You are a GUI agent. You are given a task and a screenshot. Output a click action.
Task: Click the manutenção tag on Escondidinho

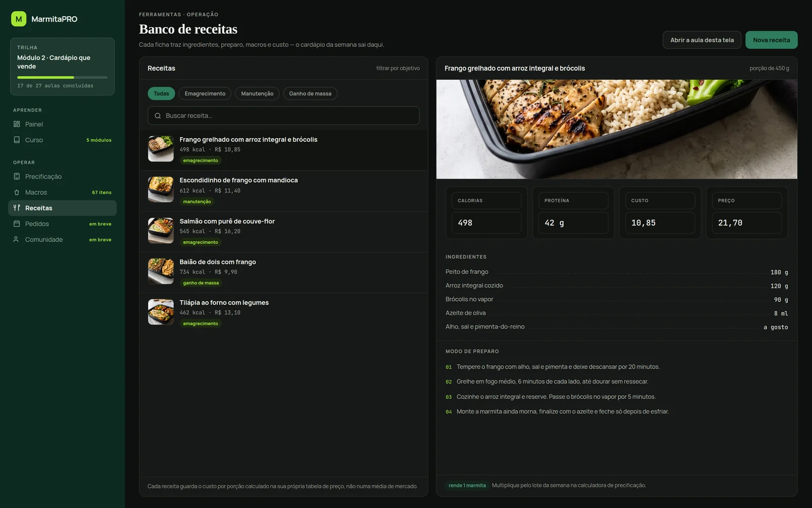pyautogui.click(x=197, y=202)
